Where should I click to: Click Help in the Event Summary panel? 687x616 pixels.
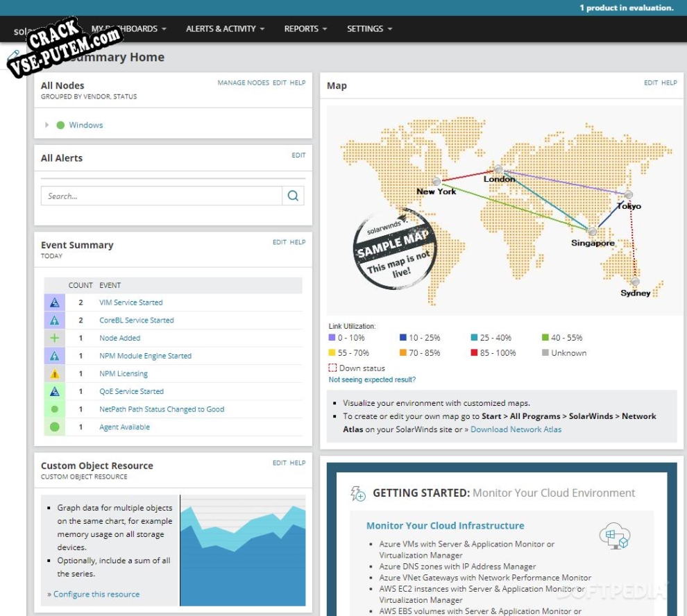click(x=298, y=242)
